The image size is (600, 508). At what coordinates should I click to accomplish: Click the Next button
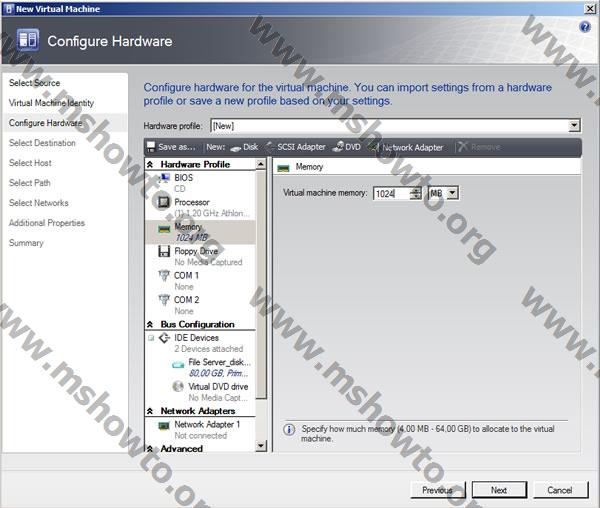(x=499, y=490)
